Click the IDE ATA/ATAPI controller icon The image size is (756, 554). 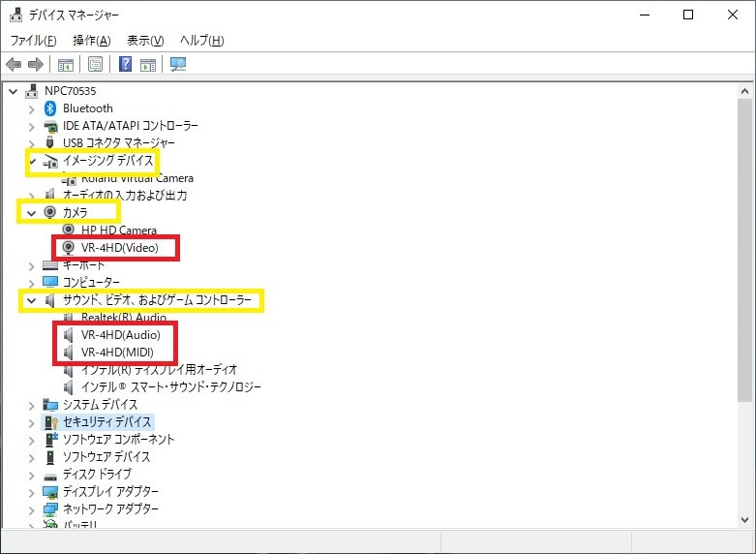50,126
